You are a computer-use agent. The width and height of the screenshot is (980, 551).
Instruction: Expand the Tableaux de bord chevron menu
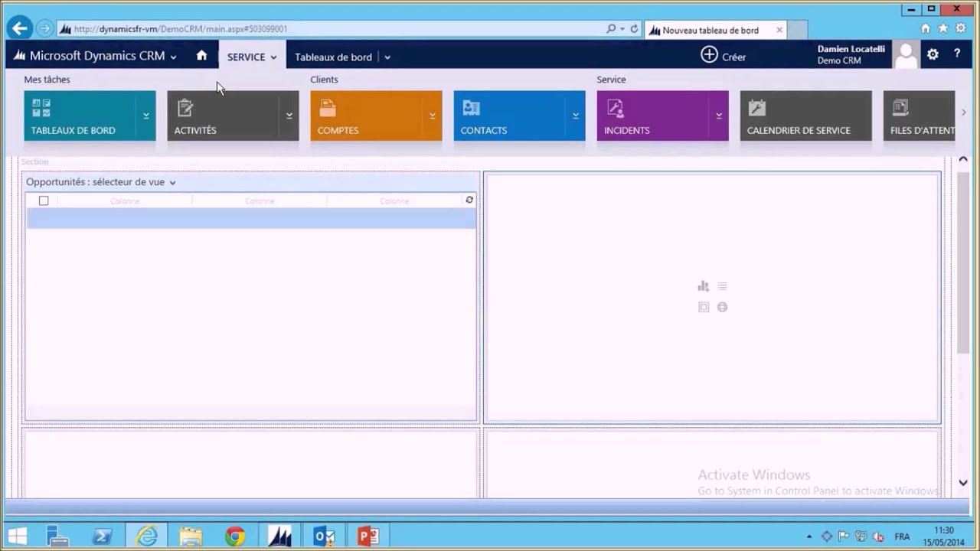[x=387, y=57]
